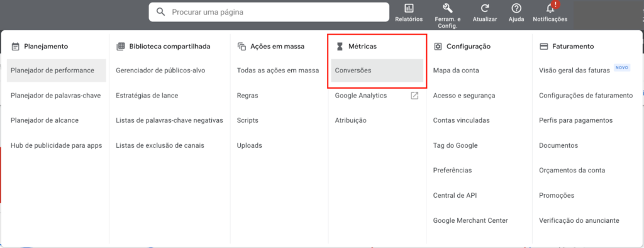Open Orçamentos da conta
Screen dimensions: 644x248
point(572,171)
